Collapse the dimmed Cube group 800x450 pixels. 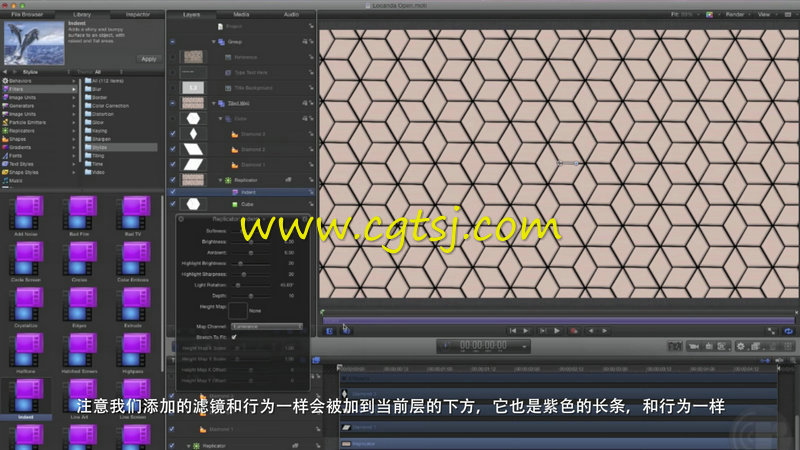pos(220,118)
